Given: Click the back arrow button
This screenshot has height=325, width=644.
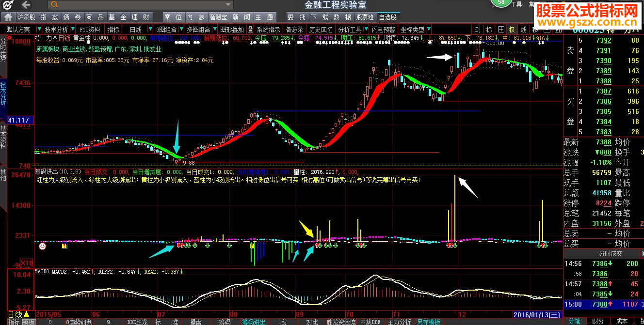Looking at the screenshot, I should tap(27, 5).
